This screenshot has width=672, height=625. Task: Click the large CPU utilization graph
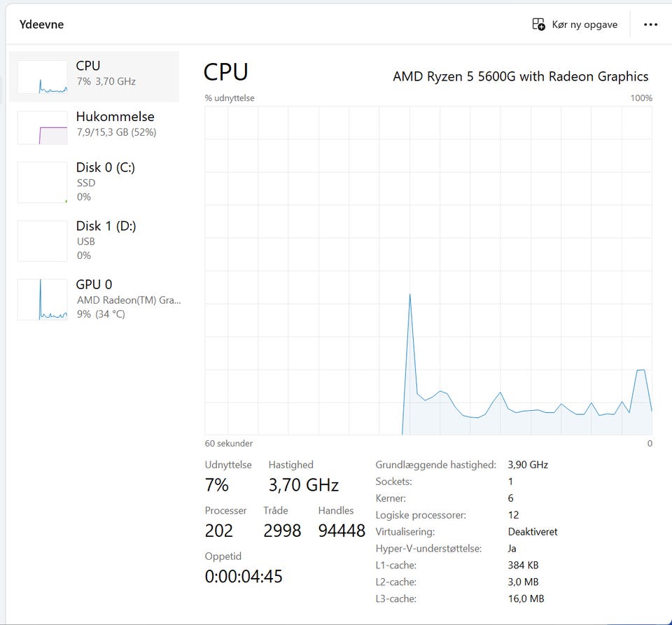click(428, 270)
